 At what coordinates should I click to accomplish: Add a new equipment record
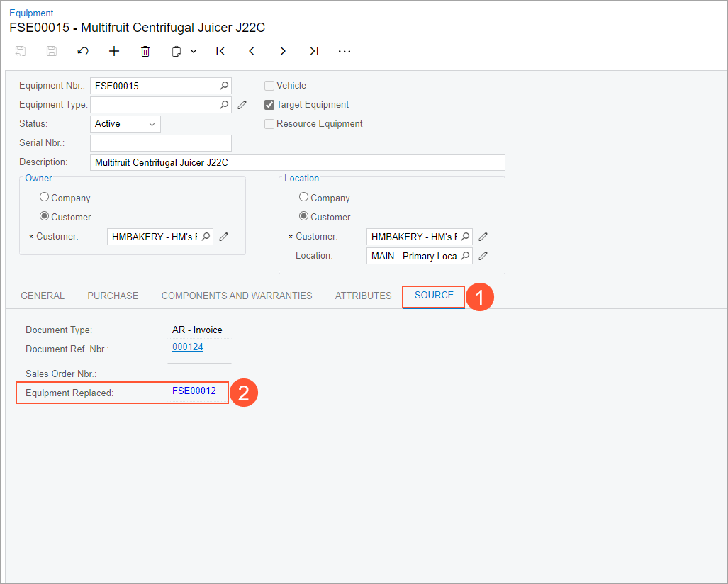(114, 51)
